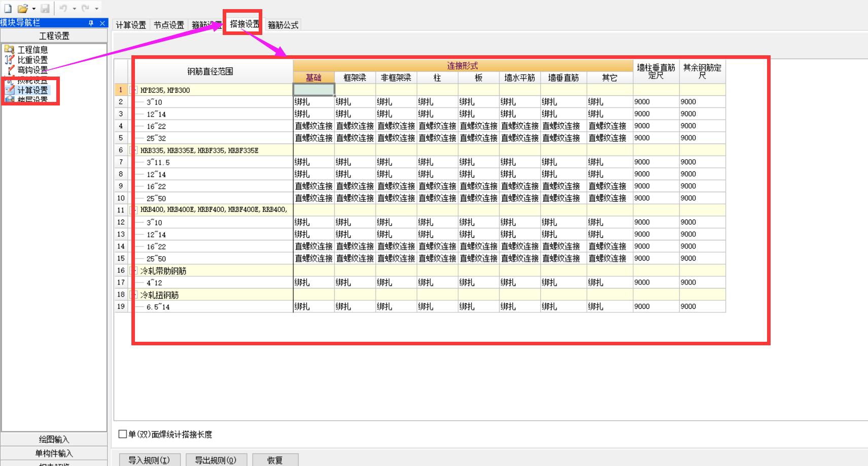Select 计算设置 in the navigation list
This screenshot has width=868, height=466.
pyautogui.click(x=32, y=90)
